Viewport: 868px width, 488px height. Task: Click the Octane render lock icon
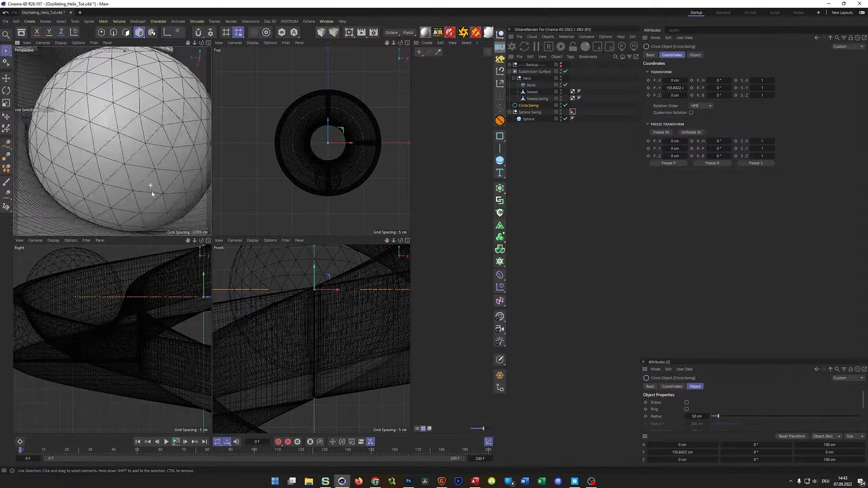pos(573,46)
